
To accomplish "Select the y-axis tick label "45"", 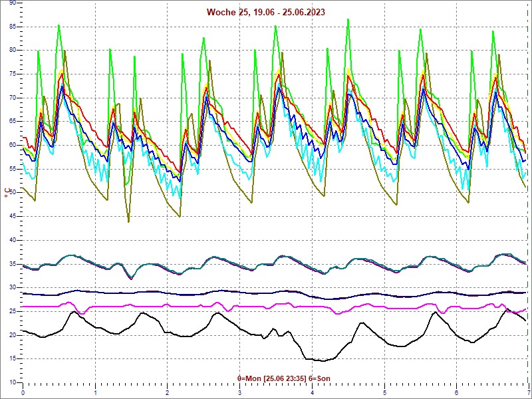I will pyautogui.click(x=12, y=217).
